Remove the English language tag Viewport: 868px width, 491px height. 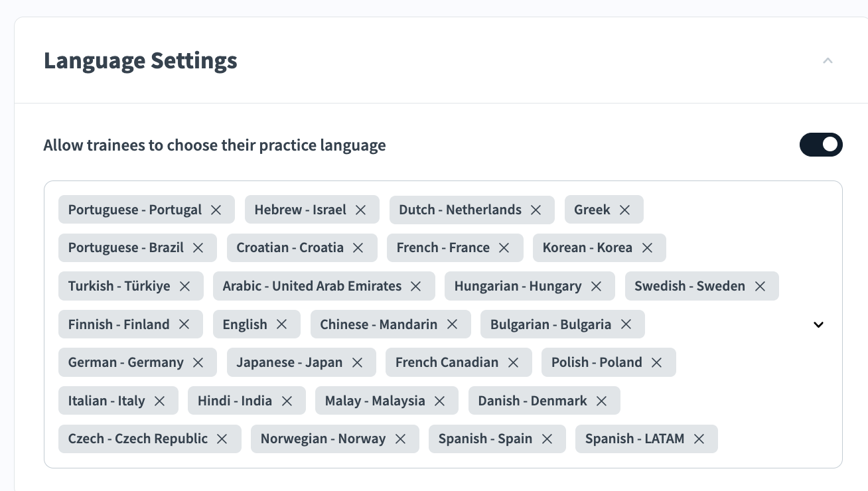tap(282, 324)
